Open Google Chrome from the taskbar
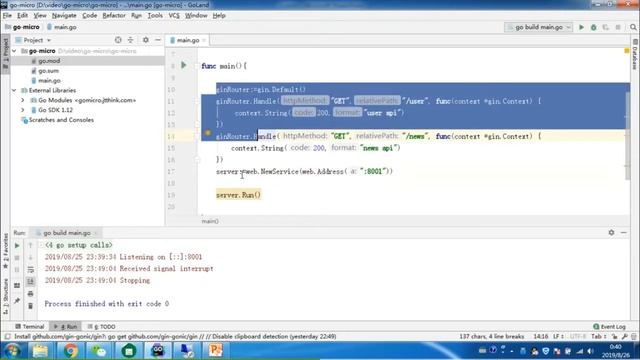The image size is (640, 360). coord(70,351)
